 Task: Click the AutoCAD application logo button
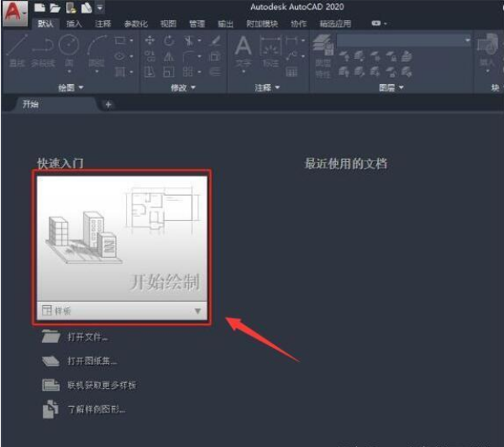click(x=15, y=13)
